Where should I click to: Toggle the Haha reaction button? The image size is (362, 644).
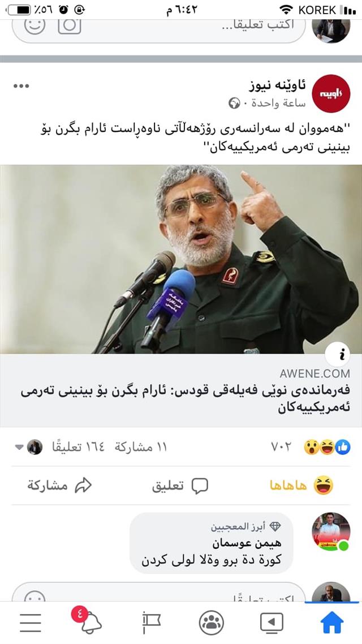click(301, 486)
